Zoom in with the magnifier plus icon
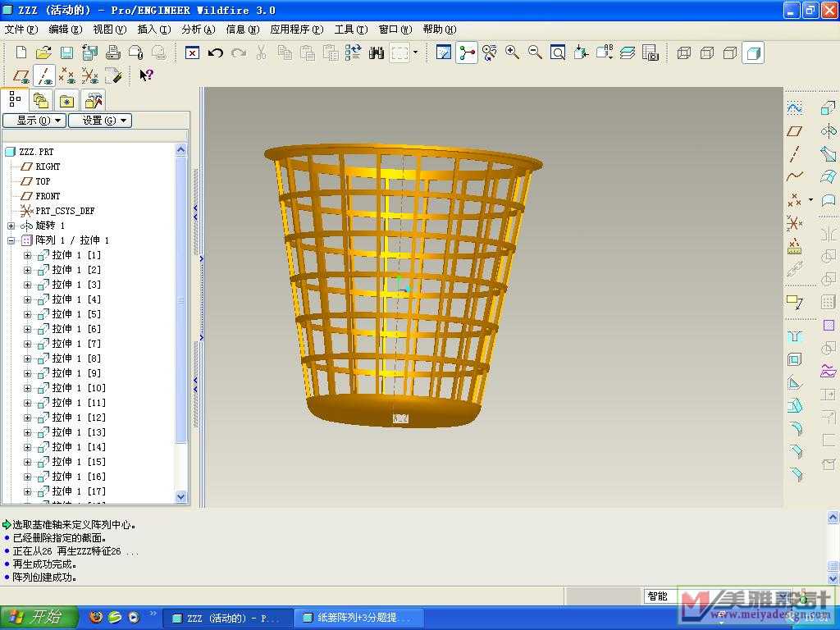This screenshot has height=630, width=840. click(x=512, y=52)
